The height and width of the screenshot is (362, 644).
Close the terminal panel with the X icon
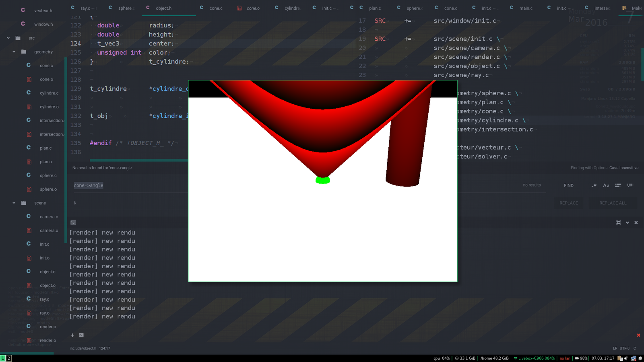[636, 223]
